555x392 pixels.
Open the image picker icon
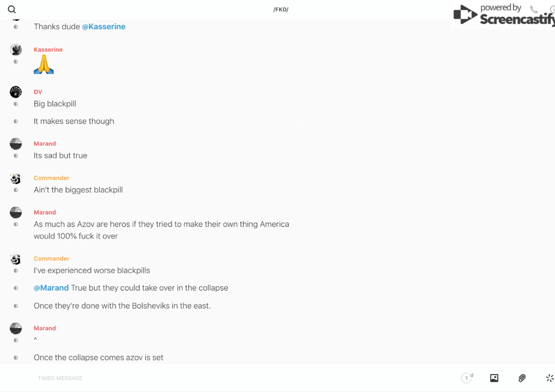pos(494,378)
